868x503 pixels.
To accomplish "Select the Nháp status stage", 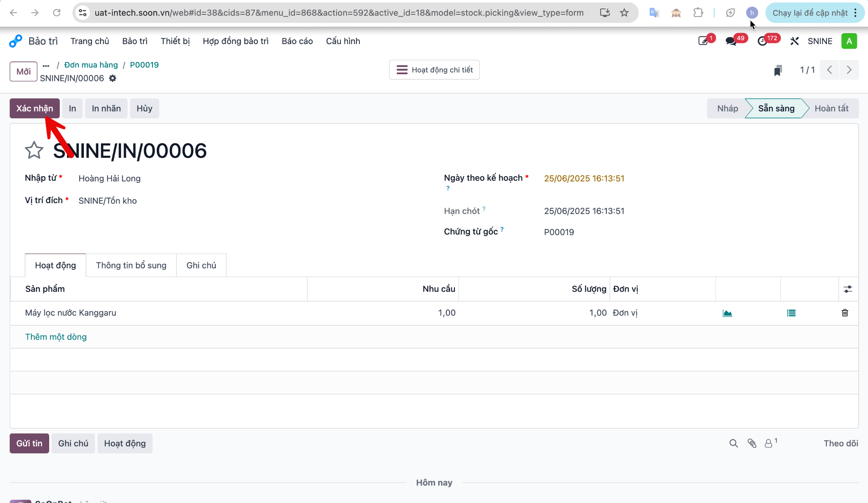I will click(x=727, y=109).
